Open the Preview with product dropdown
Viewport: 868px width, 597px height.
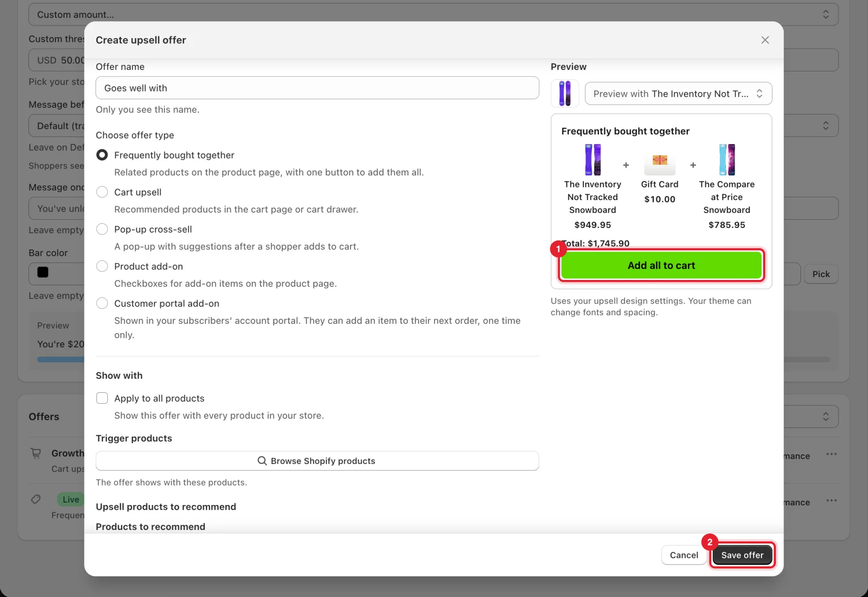pos(678,93)
